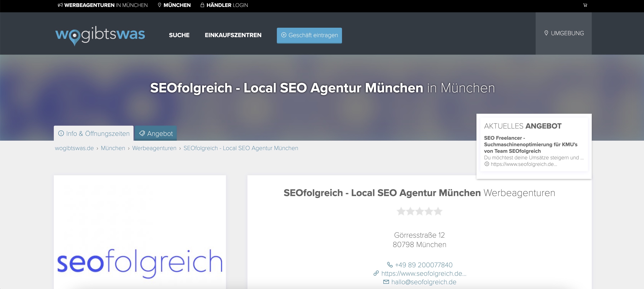
Task: Click the info circle icon on Öffnungszeiten tab
Action: coord(61,133)
